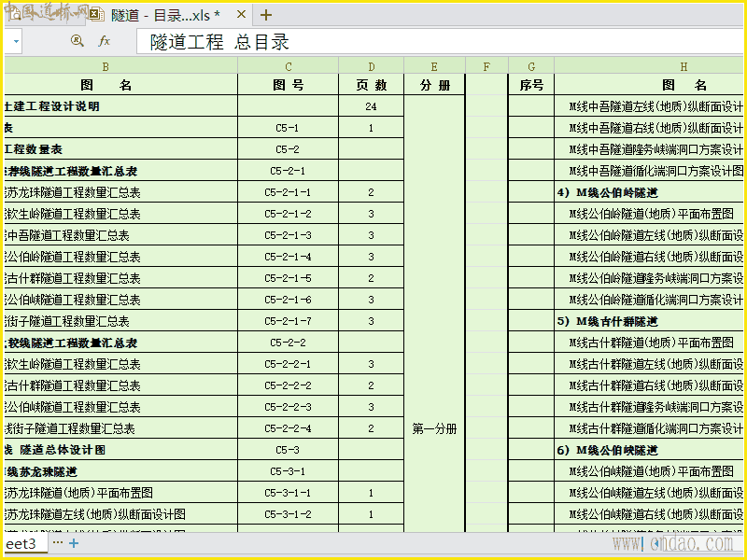Select M线公伯峡隧道(地质)平面布置图 cell
Image resolution: width=747 pixels, height=560 pixels.
pos(649,471)
